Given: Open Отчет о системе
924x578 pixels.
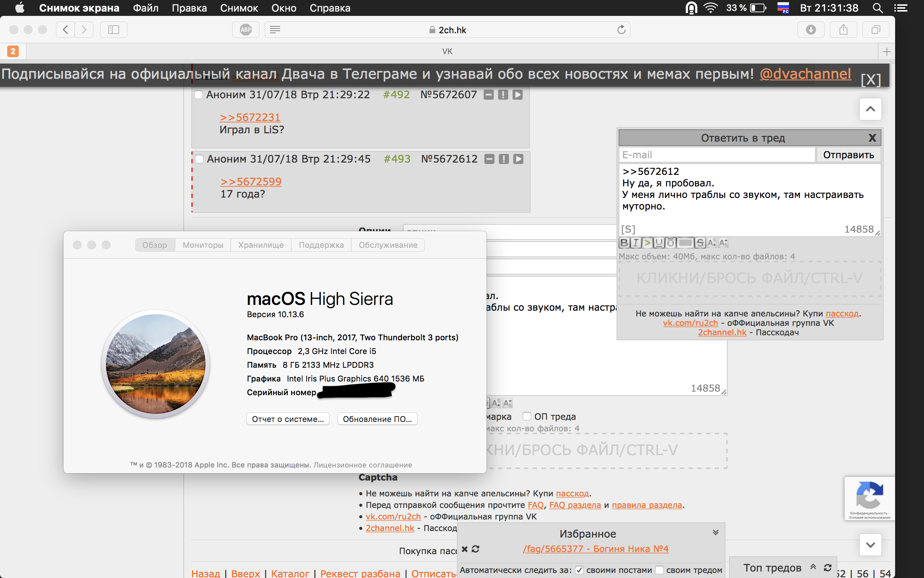Looking at the screenshot, I should [x=288, y=419].
